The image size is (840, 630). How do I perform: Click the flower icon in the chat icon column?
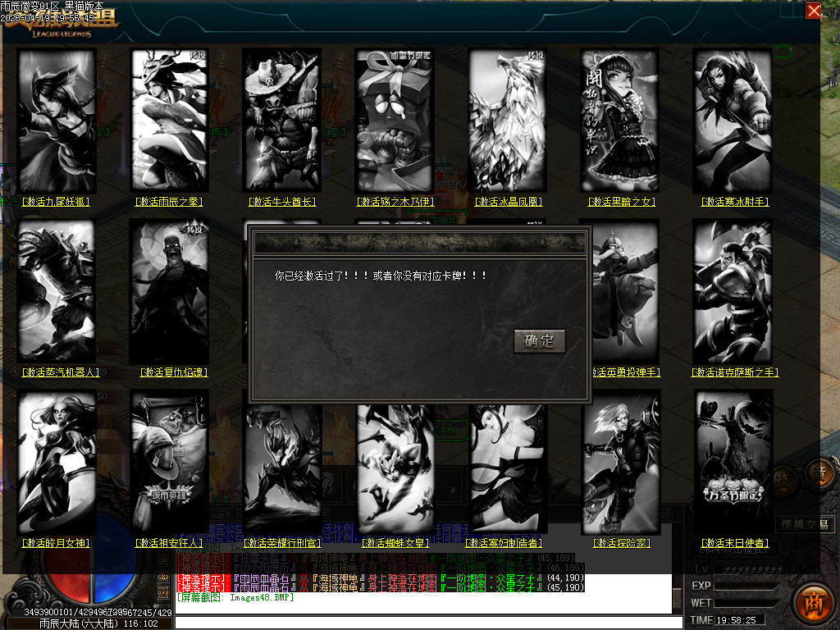pyautogui.click(x=162, y=577)
